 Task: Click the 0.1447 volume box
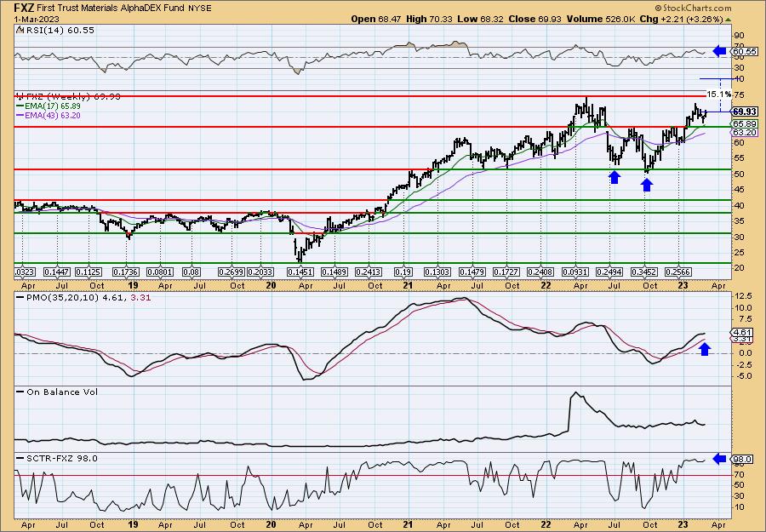point(57,272)
